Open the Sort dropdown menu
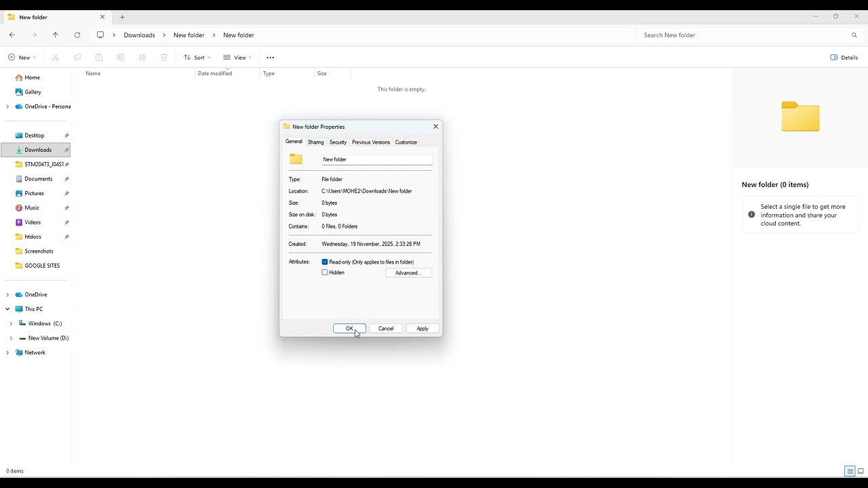The image size is (868, 488). pyautogui.click(x=197, y=58)
